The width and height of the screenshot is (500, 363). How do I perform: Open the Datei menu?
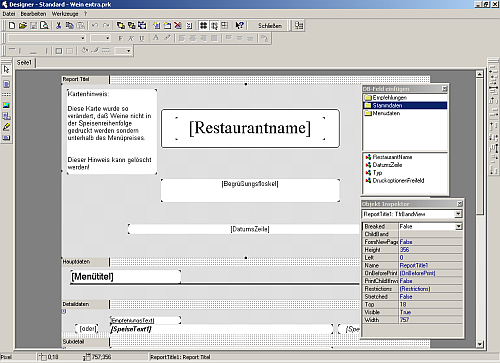tap(9, 14)
